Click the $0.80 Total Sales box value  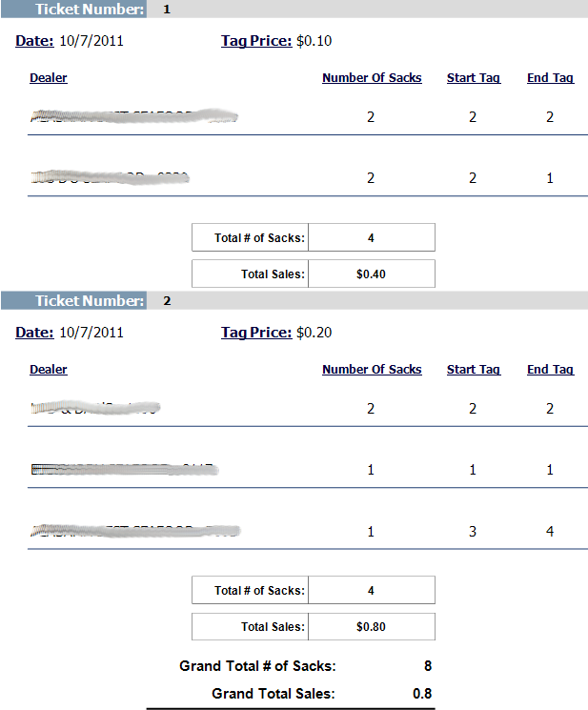click(371, 626)
